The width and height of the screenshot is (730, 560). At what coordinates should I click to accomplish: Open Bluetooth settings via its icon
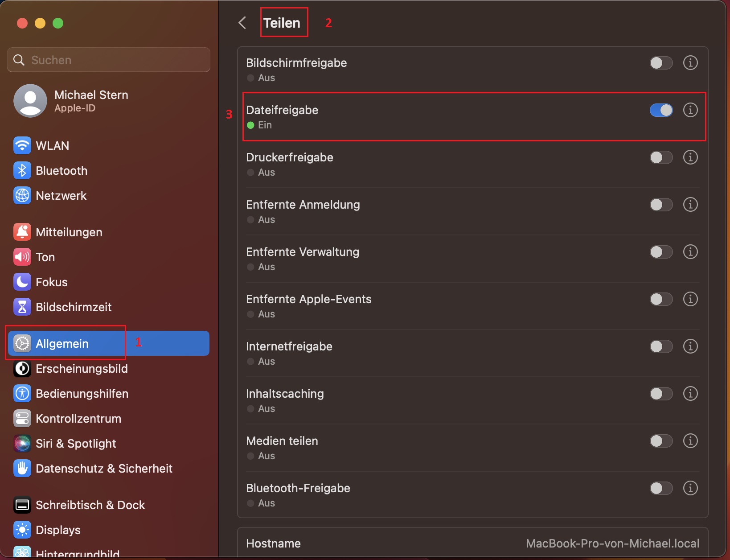tap(22, 170)
